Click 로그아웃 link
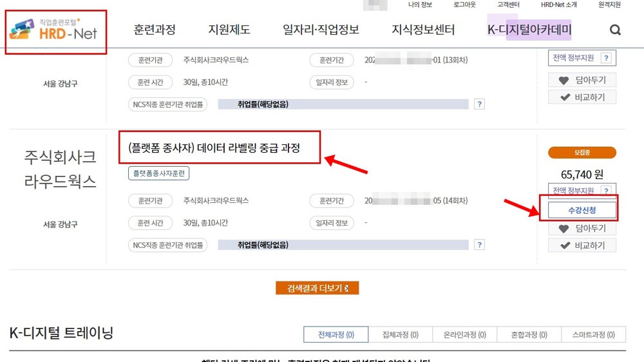Image resolution: width=644 pixels, height=362 pixels. pyautogui.click(x=464, y=5)
